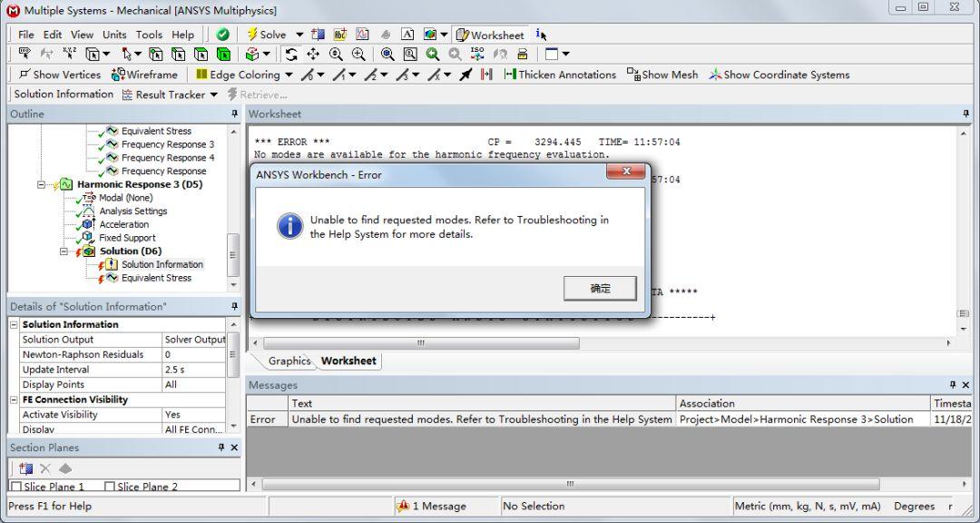Image resolution: width=980 pixels, height=523 pixels.
Task: Click the Solution Output value field
Action: (x=194, y=340)
